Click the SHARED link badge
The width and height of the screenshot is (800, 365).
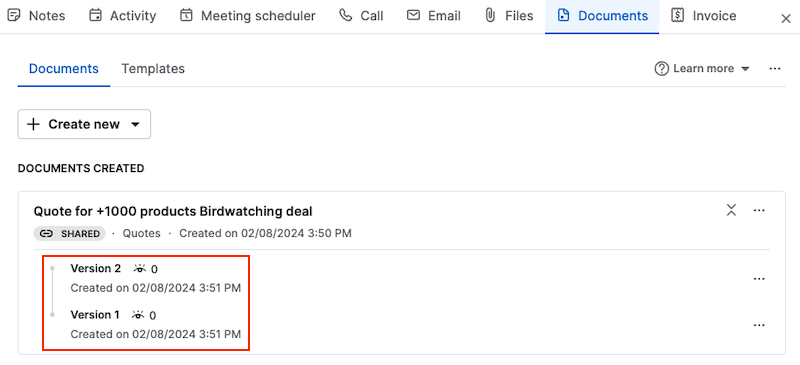69,234
